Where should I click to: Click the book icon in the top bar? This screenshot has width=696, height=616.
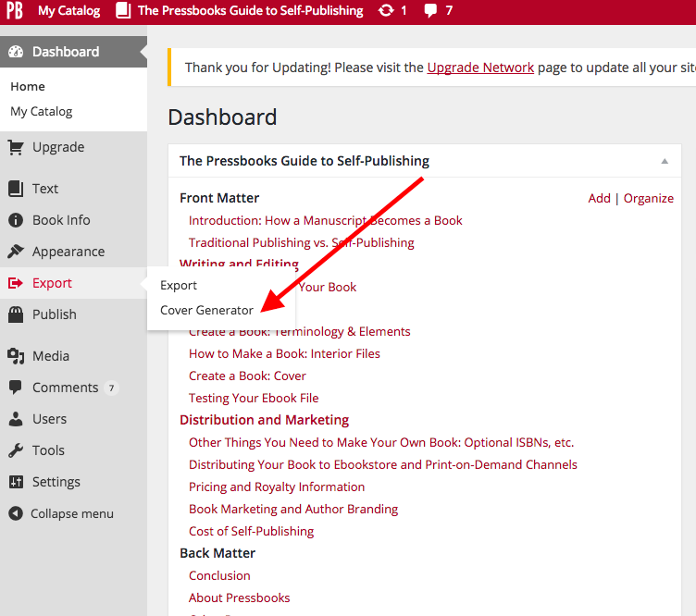pos(123,10)
